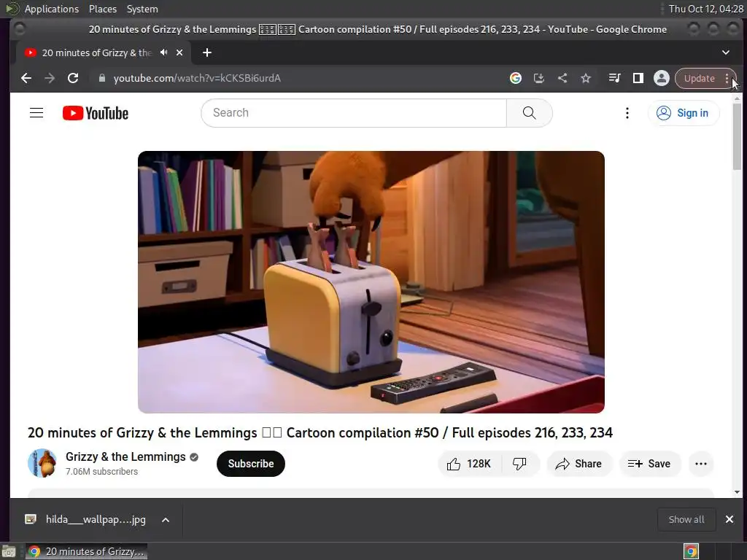Open a new tab
This screenshot has height=560, width=747.
[206, 52]
